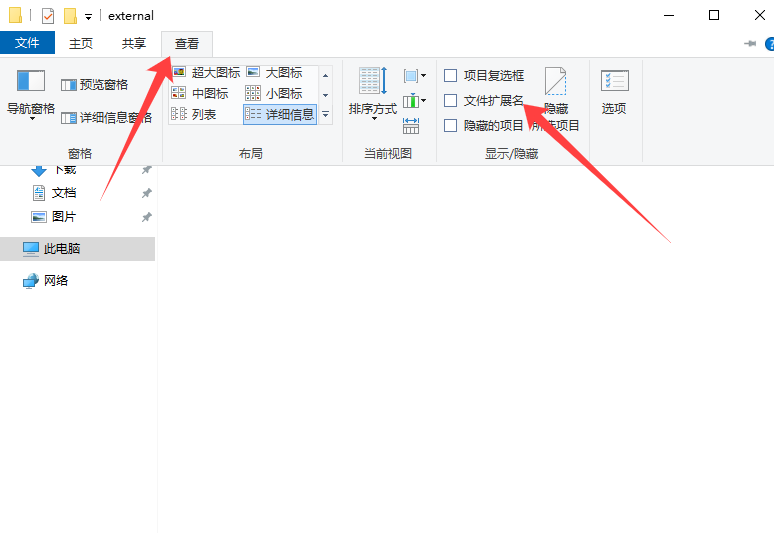Switch to the Home (主页) ribbon tab
The image size is (774, 533).
(x=81, y=43)
